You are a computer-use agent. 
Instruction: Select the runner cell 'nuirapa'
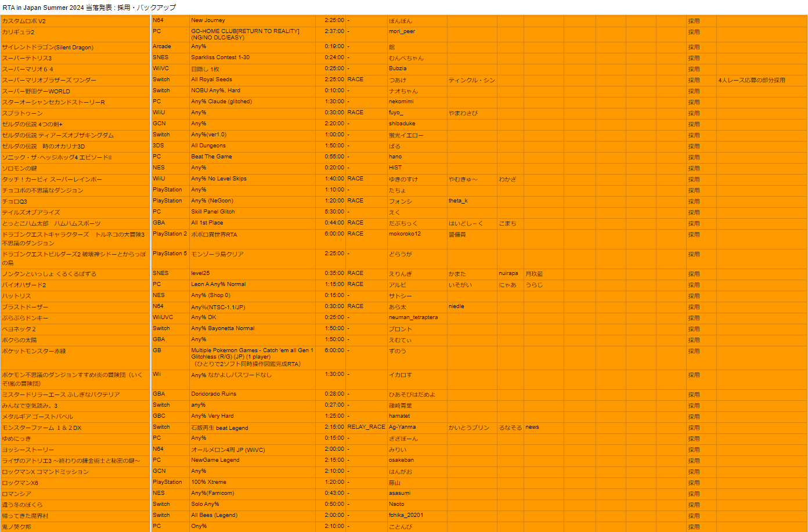(510, 274)
